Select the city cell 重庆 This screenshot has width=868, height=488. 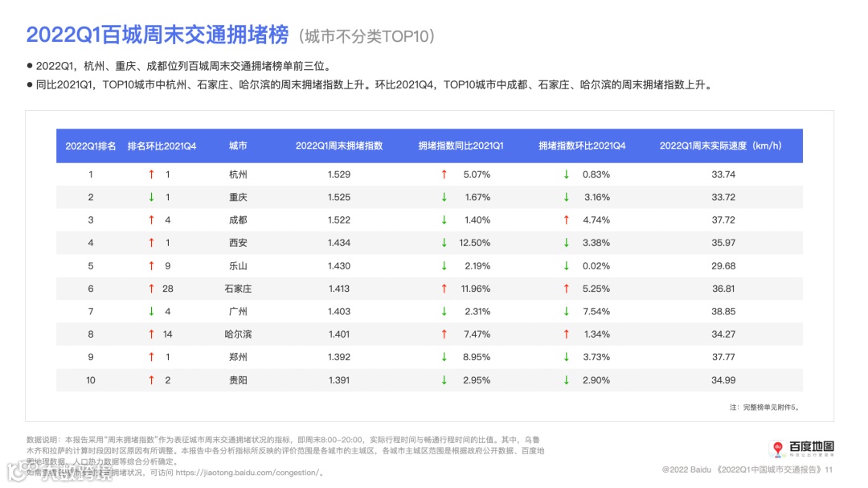point(238,197)
